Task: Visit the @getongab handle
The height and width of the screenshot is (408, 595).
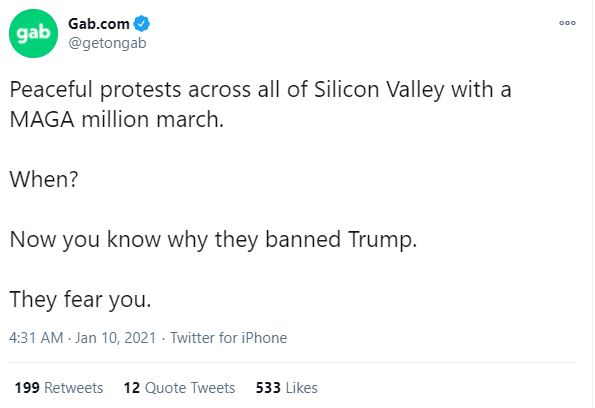Action: [x=107, y=43]
